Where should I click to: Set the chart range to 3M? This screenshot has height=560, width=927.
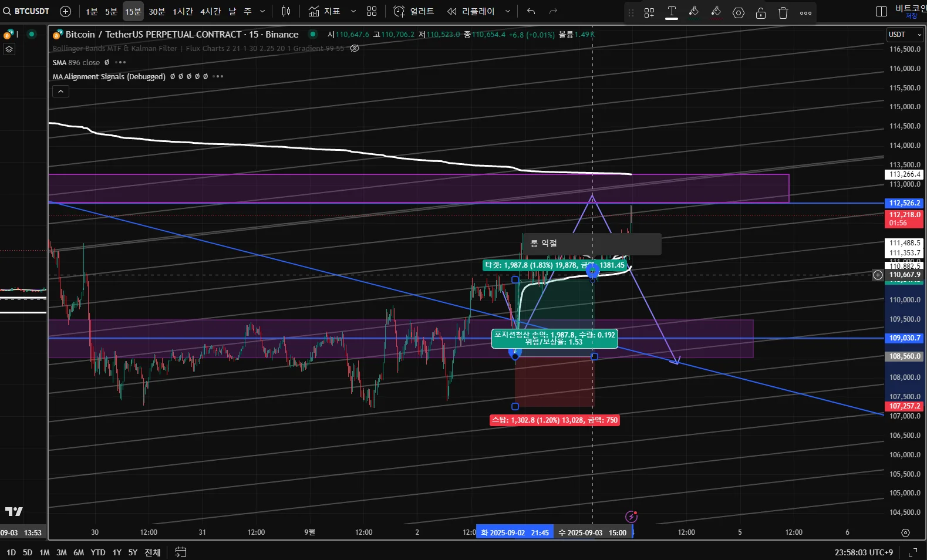[x=62, y=552]
